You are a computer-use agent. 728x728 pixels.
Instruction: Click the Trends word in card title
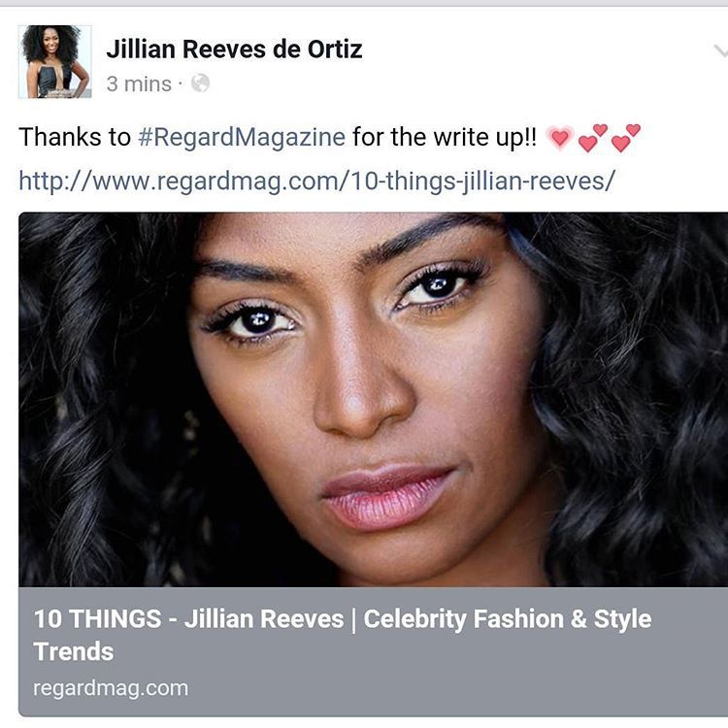click(74, 651)
